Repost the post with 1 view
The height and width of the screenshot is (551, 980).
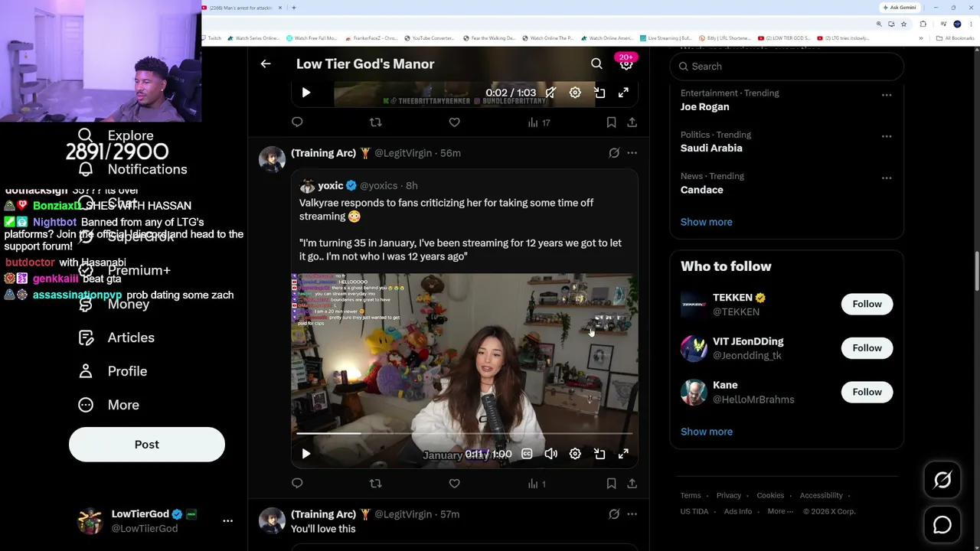pos(375,484)
